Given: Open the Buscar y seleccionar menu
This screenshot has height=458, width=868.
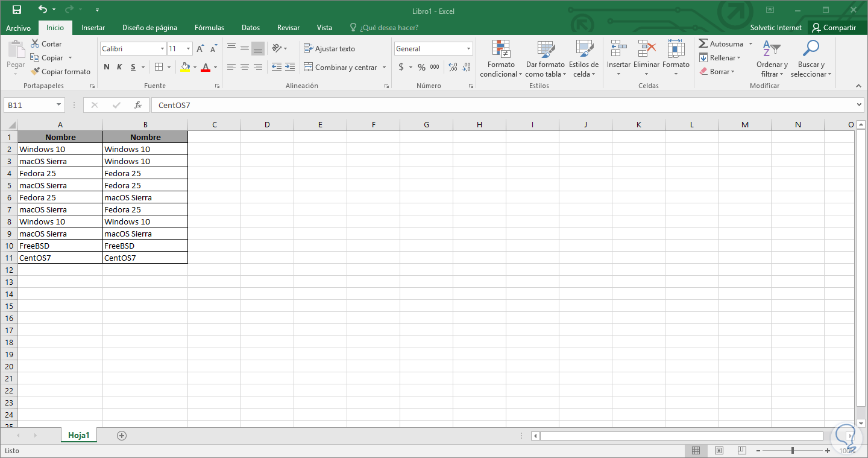Looking at the screenshot, I should pos(811,59).
